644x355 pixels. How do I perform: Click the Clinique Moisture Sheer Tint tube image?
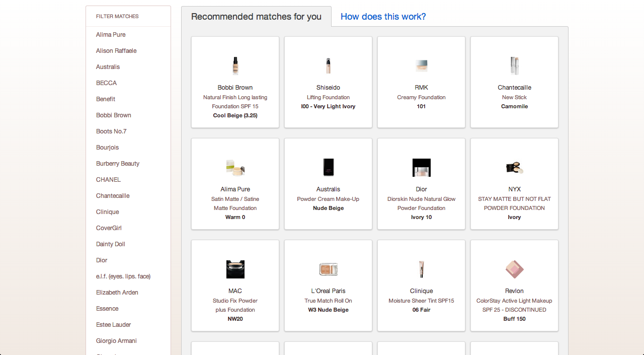click(x=421, y=269)
